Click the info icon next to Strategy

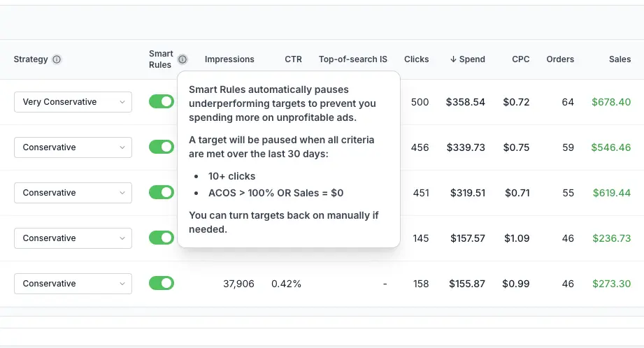point(57,59)
